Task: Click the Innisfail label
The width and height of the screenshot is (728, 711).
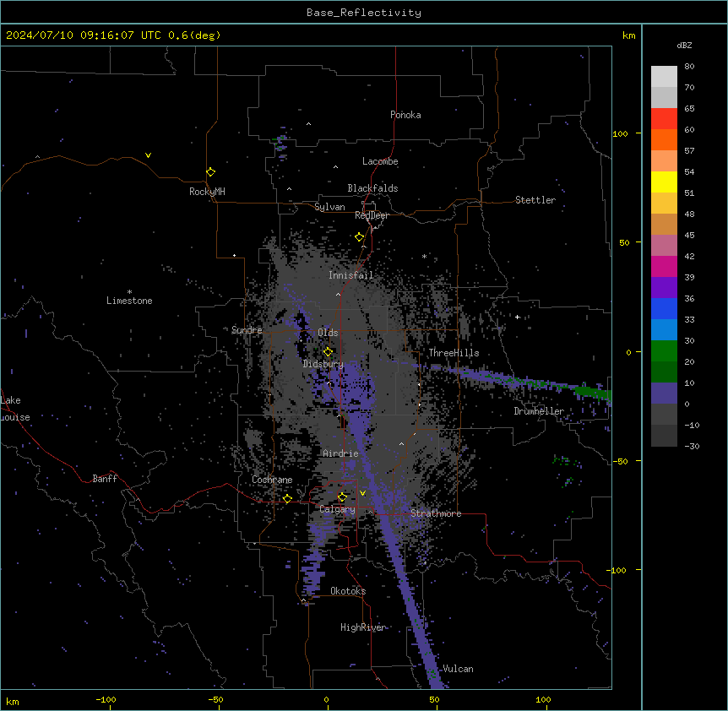Action: click(350, 275)
